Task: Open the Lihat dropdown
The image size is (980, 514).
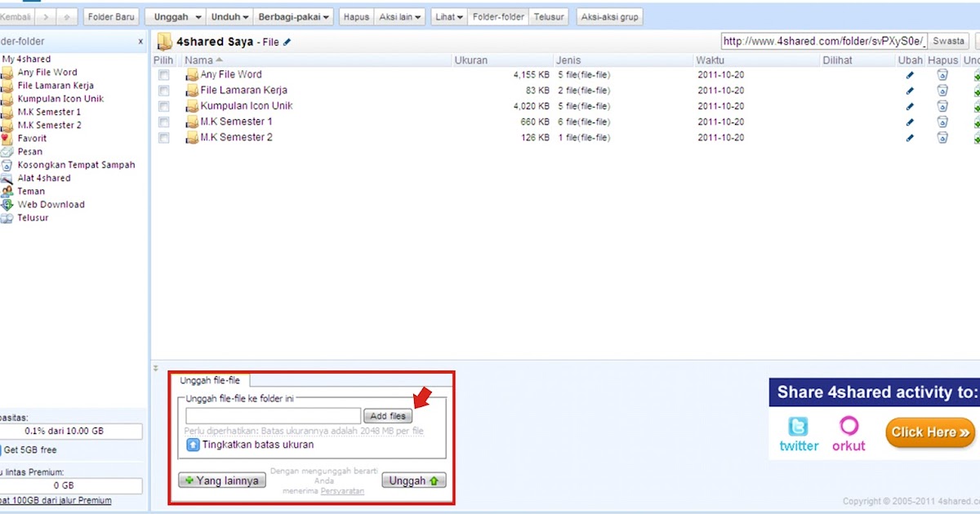Action: (x=449, y=16)
